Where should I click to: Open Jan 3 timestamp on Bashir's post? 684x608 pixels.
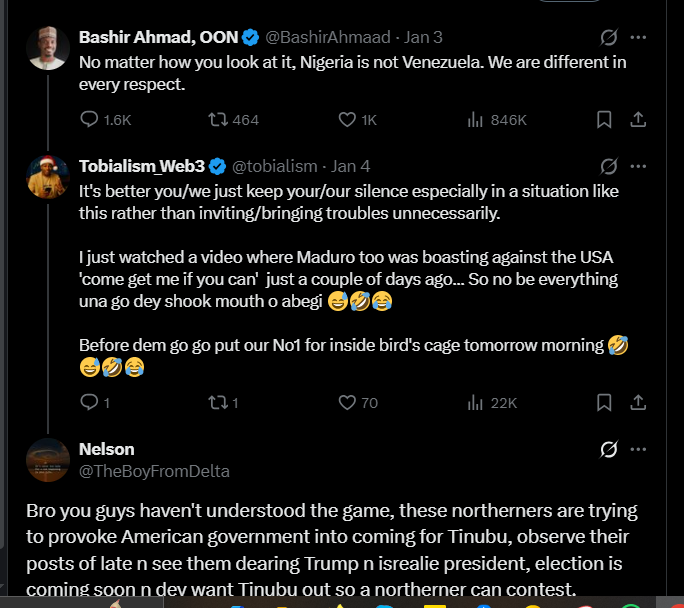click(424, 37)
